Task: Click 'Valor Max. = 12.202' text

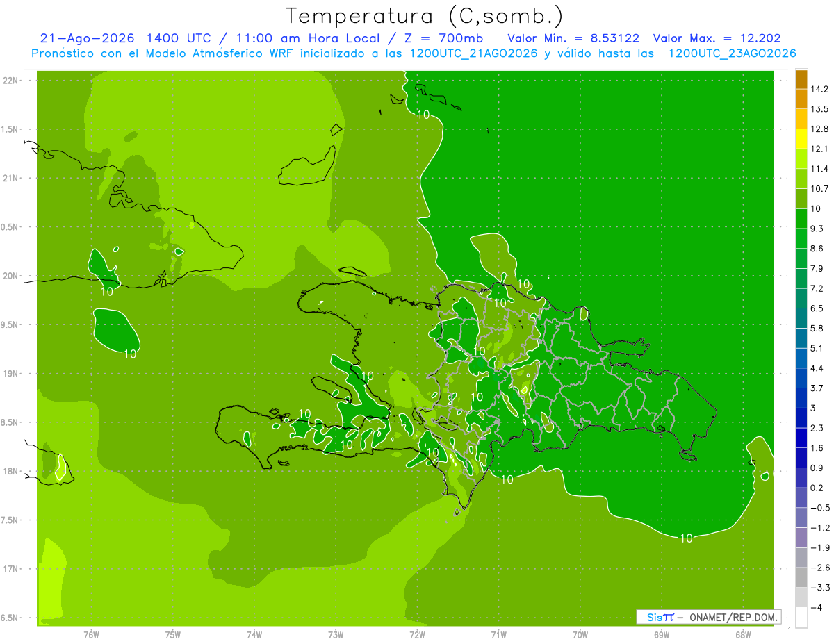Action: (717, 38)
